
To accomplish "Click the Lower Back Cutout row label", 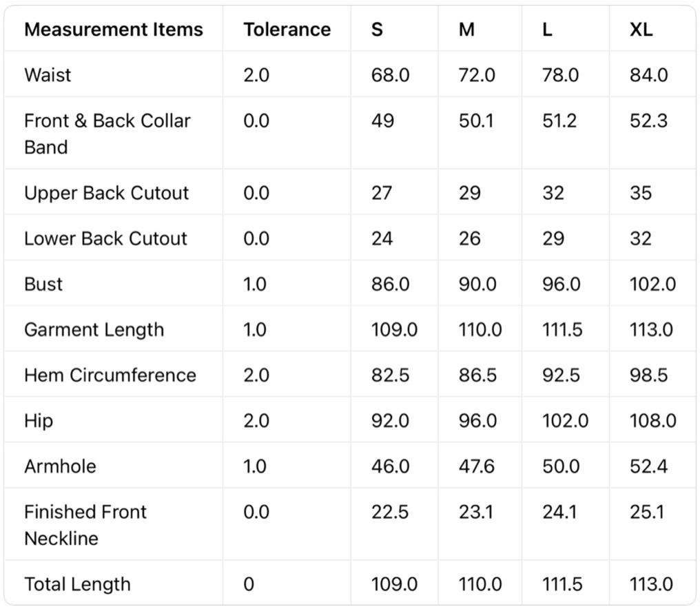I will [105, 238].
